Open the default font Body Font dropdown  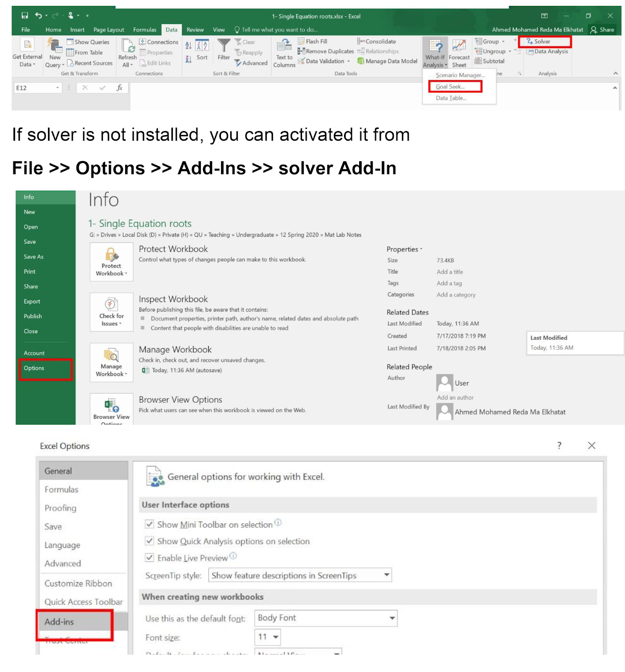[326, 618]
